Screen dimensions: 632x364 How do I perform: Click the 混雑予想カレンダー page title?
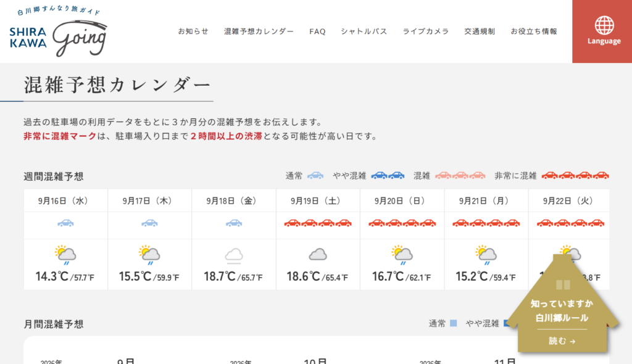pos(117,85)
